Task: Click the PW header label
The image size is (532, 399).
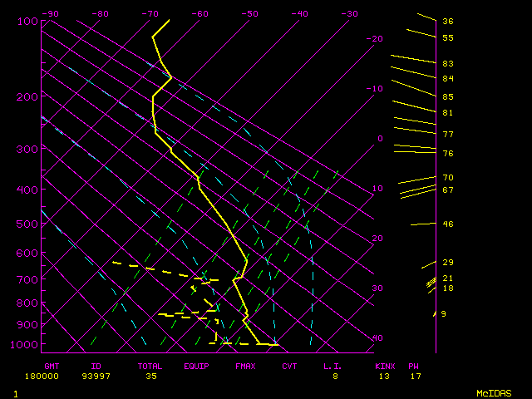Action: pyautogui.click(x=414, y=366)
